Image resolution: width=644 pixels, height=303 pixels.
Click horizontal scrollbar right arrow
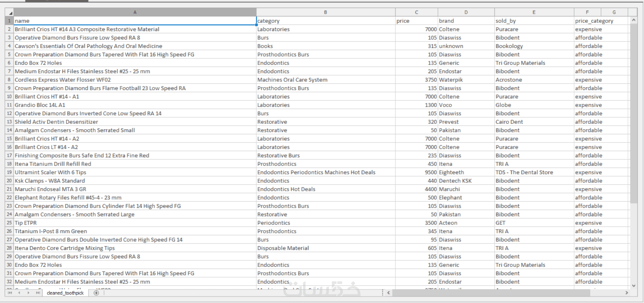[x=627, y=293]
